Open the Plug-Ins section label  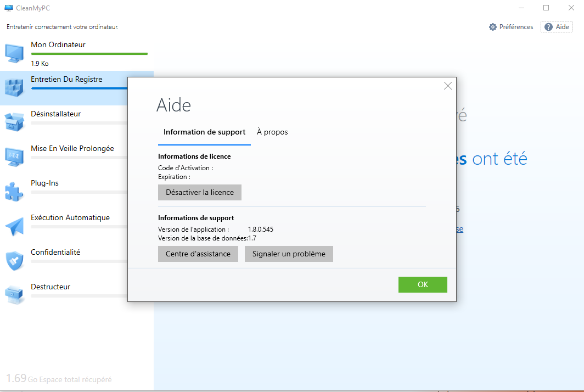coord(44,183)
